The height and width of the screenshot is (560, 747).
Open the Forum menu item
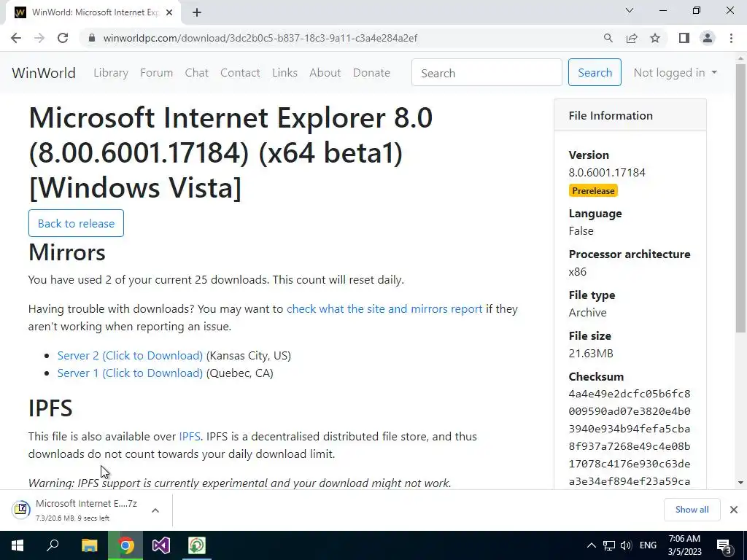[156, 73]
